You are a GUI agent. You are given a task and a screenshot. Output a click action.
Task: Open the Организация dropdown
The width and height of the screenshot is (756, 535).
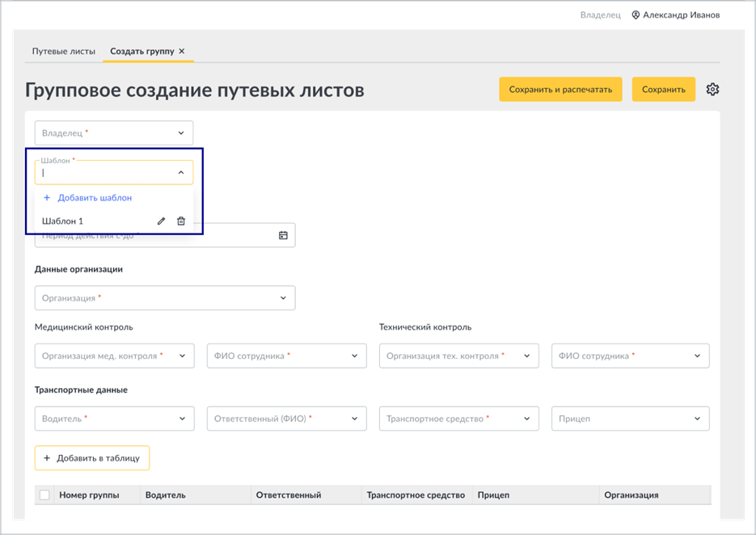[x=165, y=298]
